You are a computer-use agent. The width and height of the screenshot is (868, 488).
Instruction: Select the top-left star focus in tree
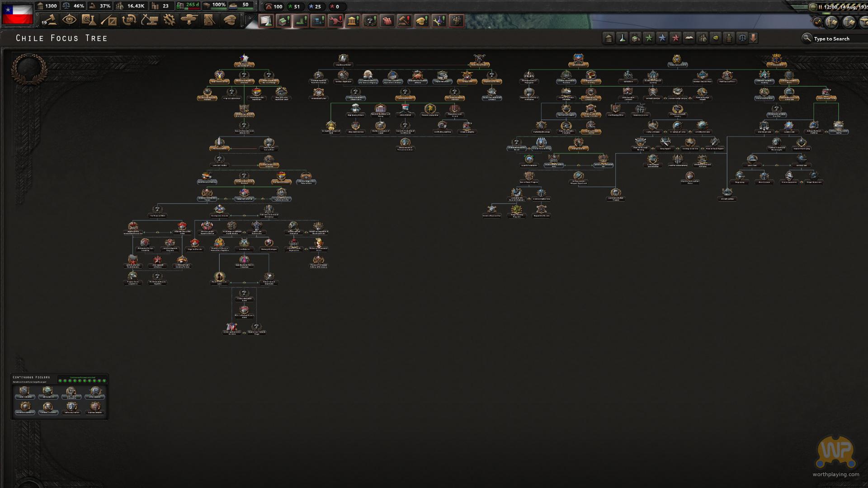pos(244,59)
